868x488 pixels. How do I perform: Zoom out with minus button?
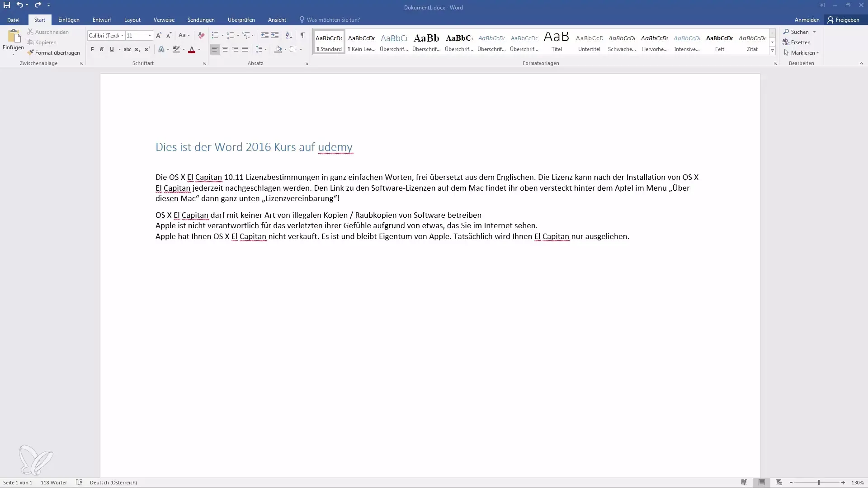pyautogui.click(x=791, y=483)
